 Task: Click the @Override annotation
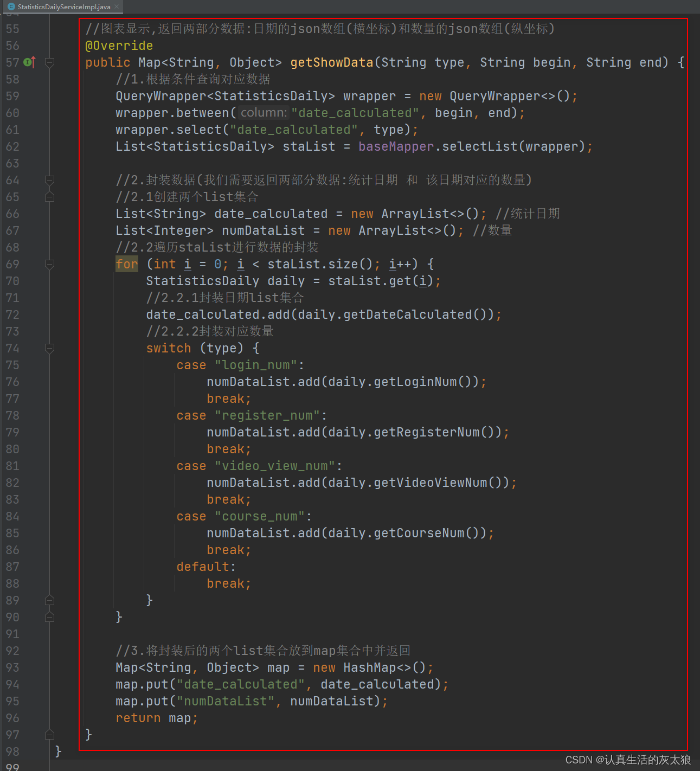(x=119, y=46)
